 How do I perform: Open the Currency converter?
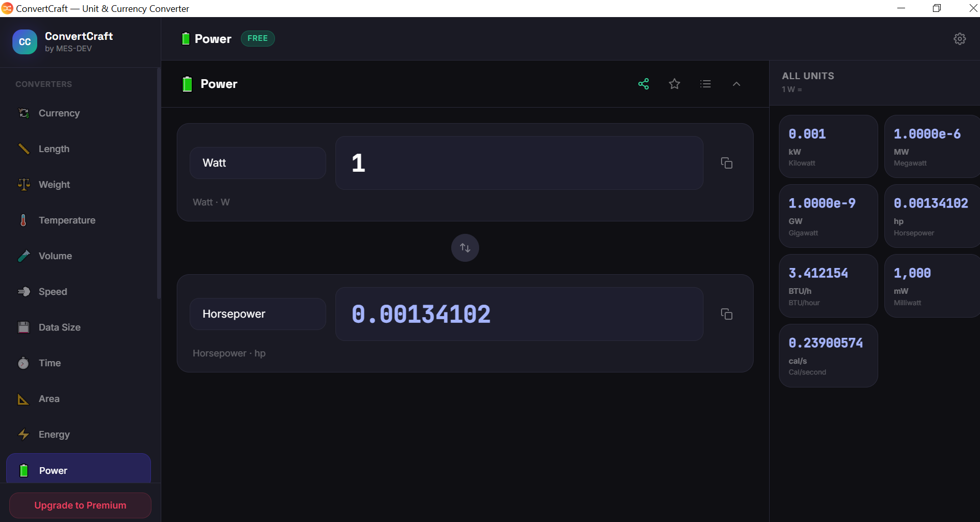[79, 113]
